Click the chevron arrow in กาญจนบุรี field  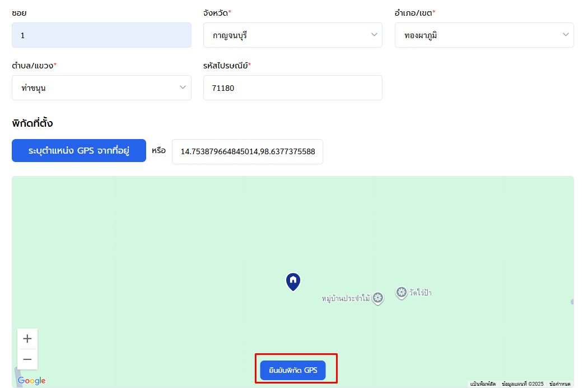coord(374,35)
